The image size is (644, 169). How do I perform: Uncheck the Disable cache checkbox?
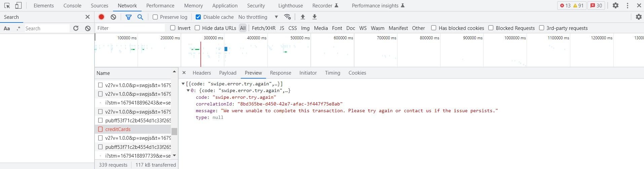[x=198, y=17]
